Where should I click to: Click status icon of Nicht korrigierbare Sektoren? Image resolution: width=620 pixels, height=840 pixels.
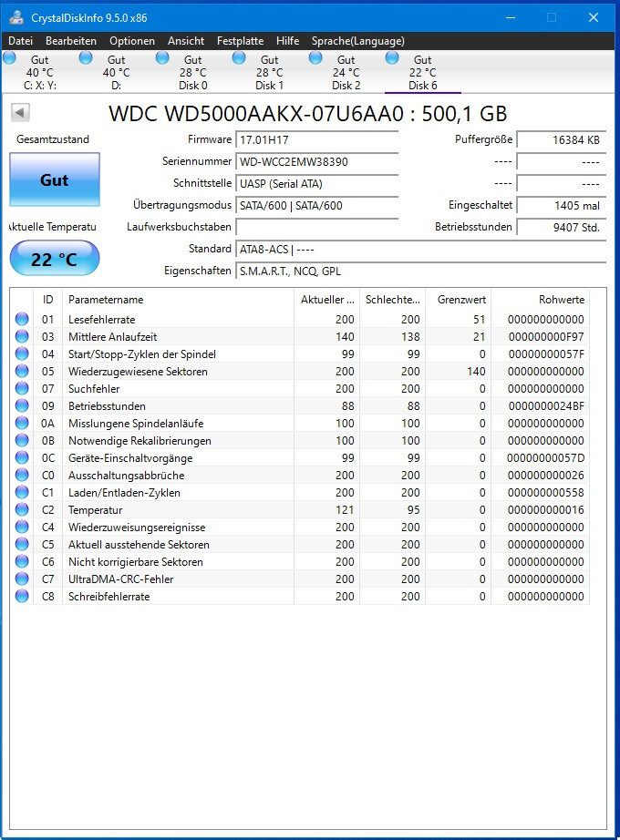22,562
